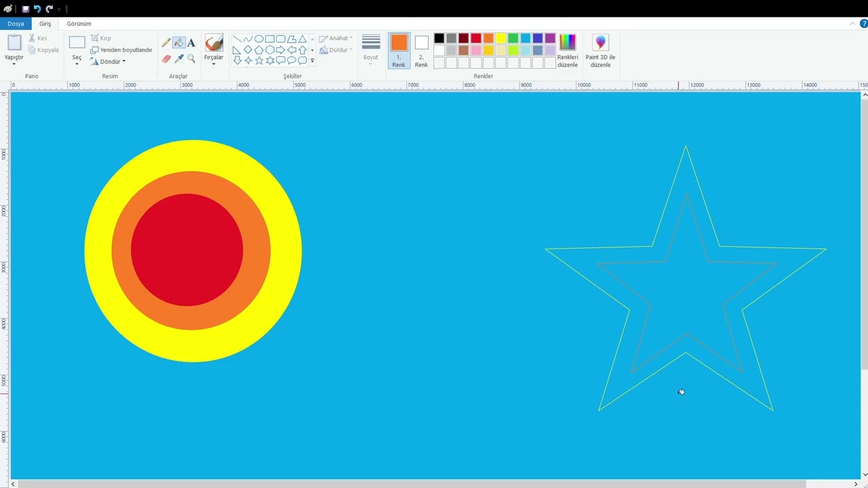Pick the yellow color swatch
Viewport: 868px width, 488px height.
(x=500, y=39)
